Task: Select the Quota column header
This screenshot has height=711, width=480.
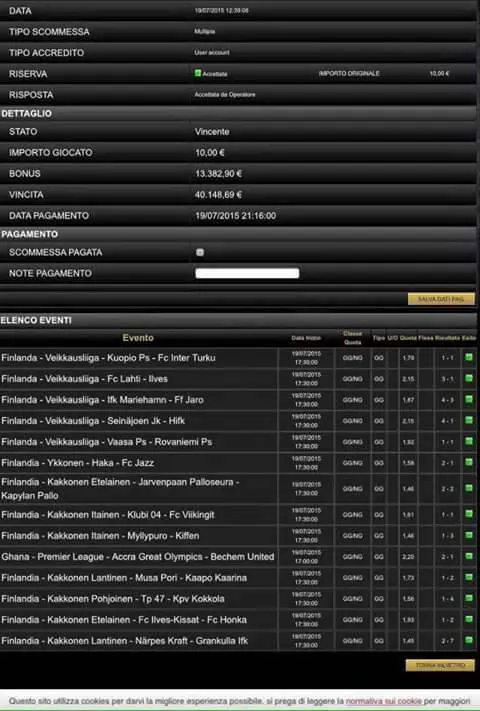Action: 408,338
